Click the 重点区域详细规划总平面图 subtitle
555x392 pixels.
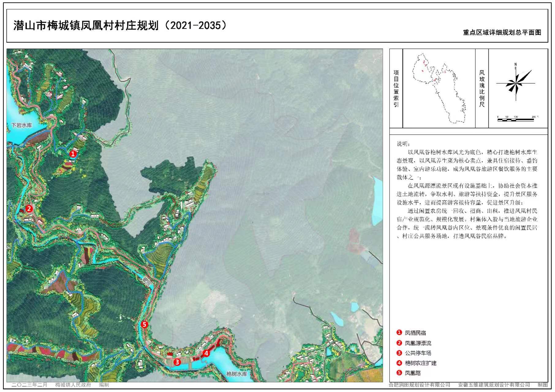point(502,32)
